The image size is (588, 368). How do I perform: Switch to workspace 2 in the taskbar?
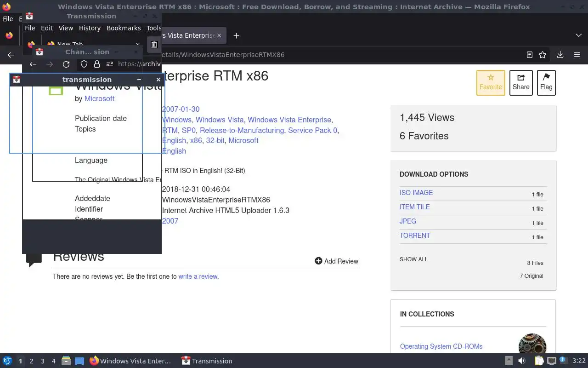click(x=32, y=361)
